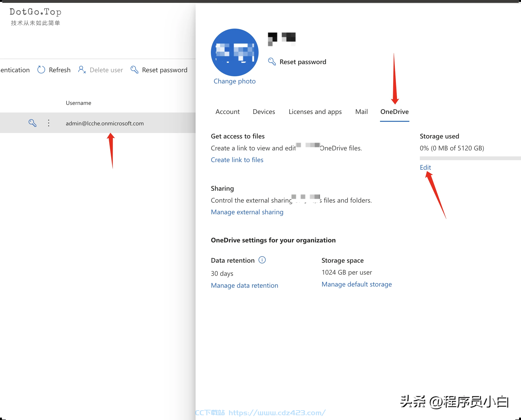
Task: Click the 'Sharing' section heading
Action: point(222,188)
